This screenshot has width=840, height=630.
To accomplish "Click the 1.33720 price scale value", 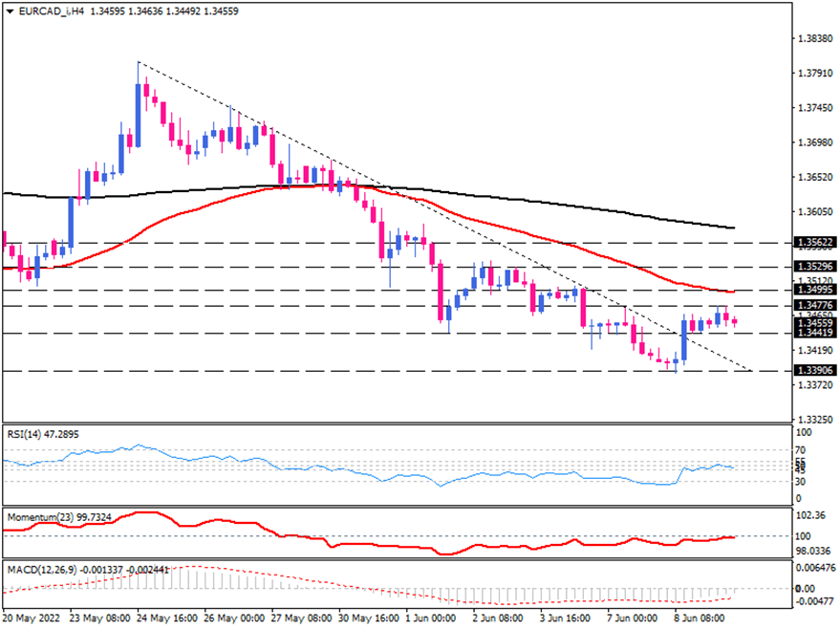I will [815, 385].
